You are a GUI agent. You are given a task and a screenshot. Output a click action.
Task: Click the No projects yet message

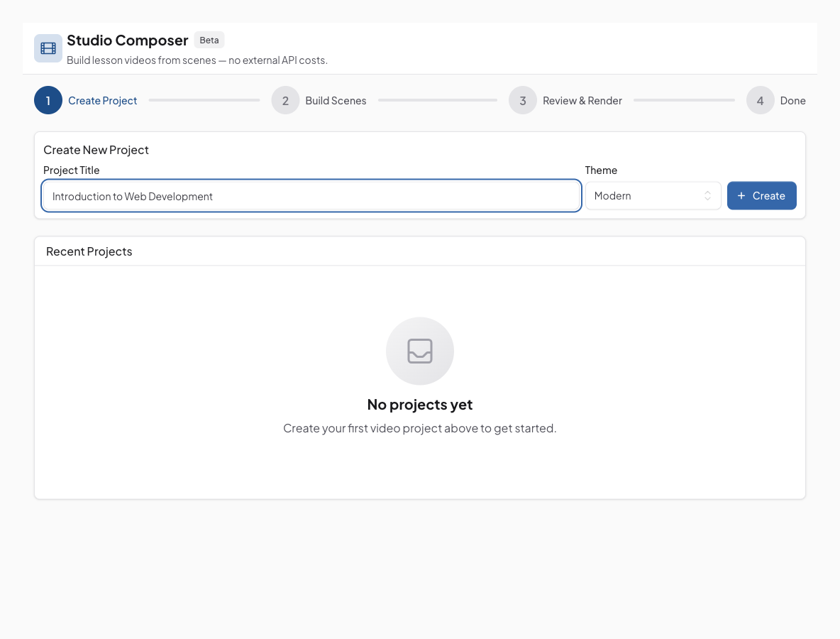[x=420, y=405]
